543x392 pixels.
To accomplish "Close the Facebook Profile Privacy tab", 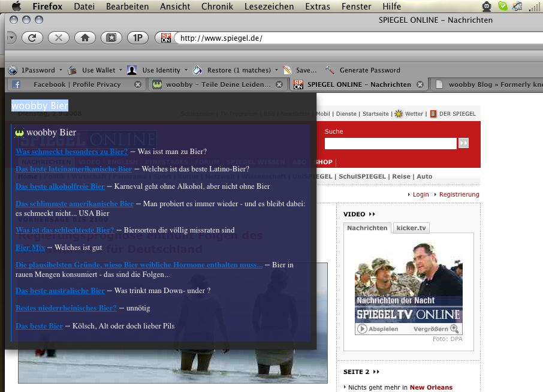I will click(x=138, y=85).
